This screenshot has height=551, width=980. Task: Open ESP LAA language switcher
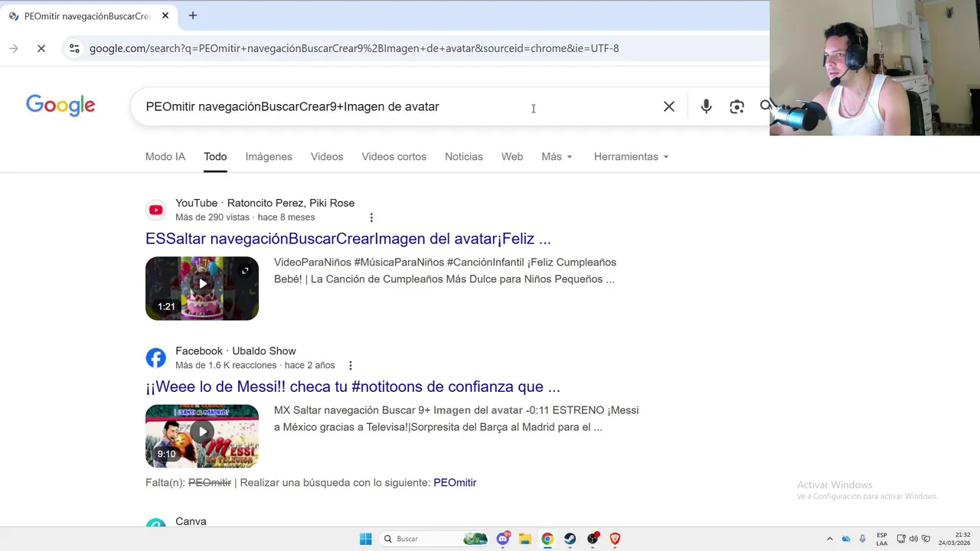click(882, 539)
